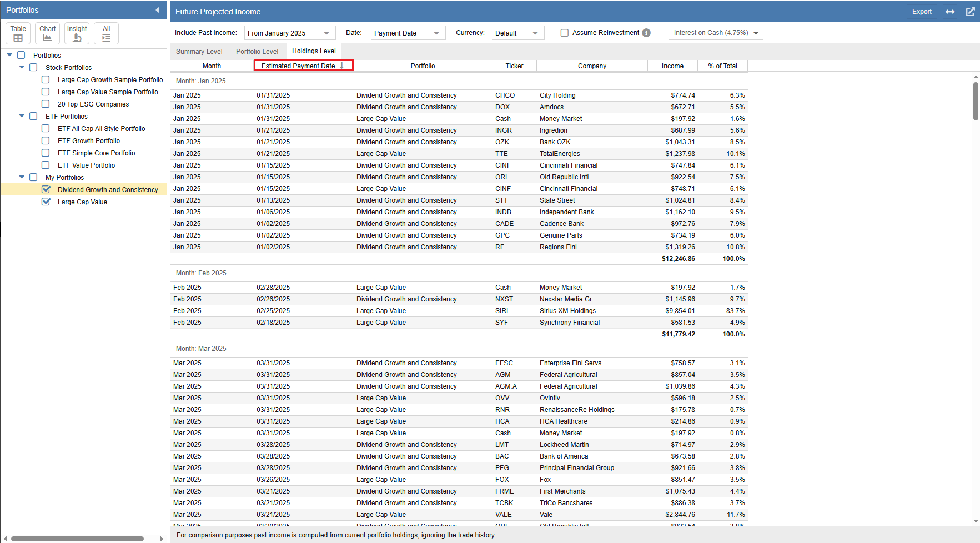Click the Month: Feb 2025 group header
The height and width of the screenshot is (543, 980).
201,273
